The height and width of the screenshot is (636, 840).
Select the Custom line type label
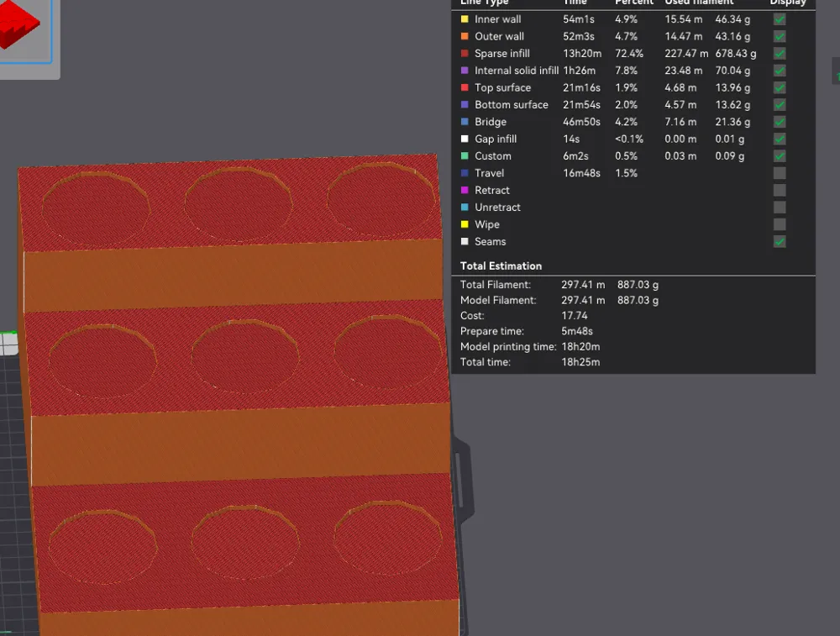[x=493, y=156]
